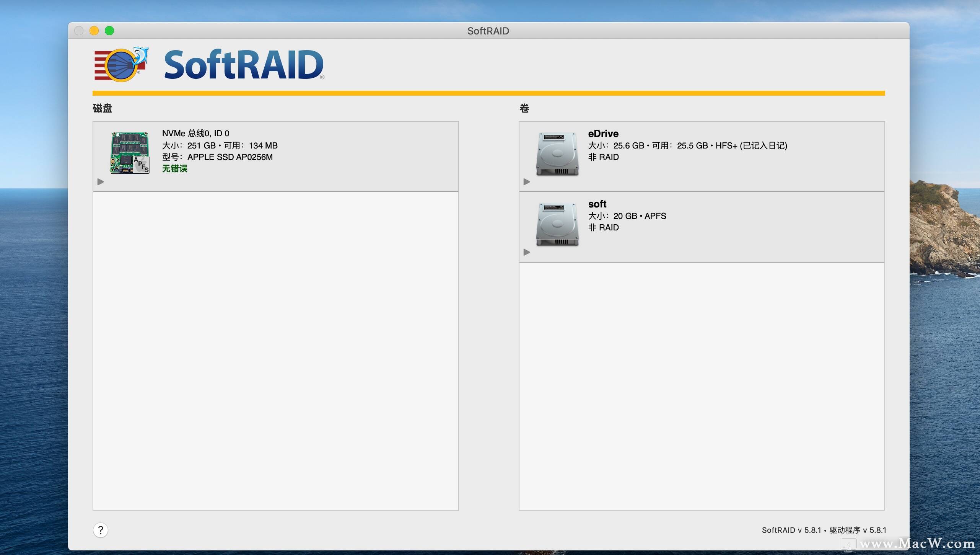This screenshot has height=555, width=980.
Task: Click eDrive's '大小: 25.6 GB' details line
Action: tap(687, 145)
